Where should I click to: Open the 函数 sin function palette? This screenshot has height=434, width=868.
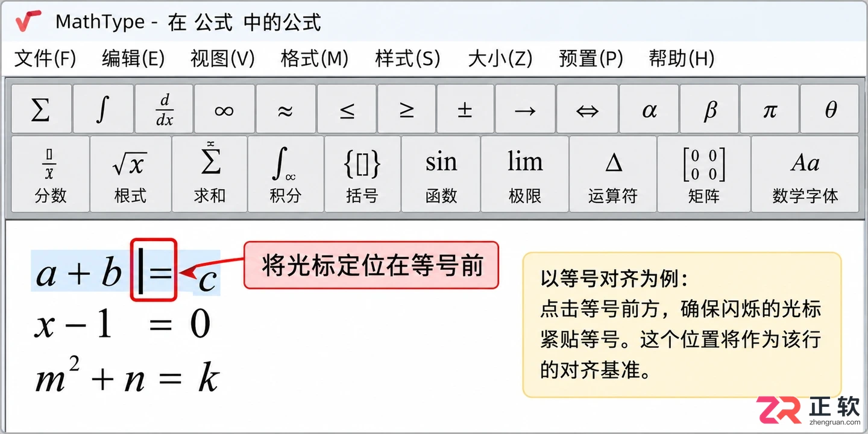441,174
